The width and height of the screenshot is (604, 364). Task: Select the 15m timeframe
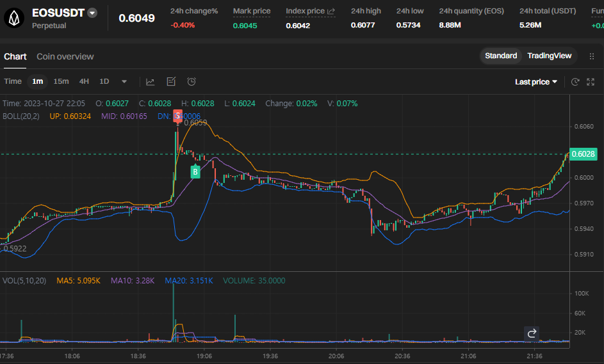coord(61,81)
